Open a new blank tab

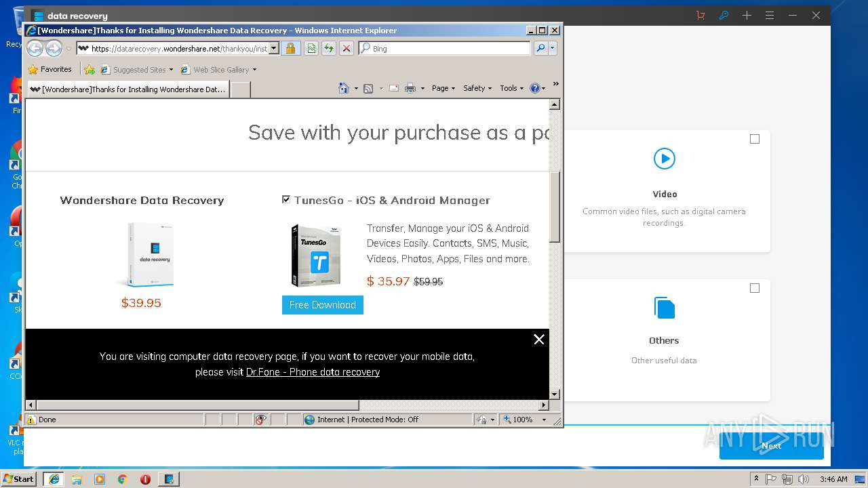tap(240, 89)
